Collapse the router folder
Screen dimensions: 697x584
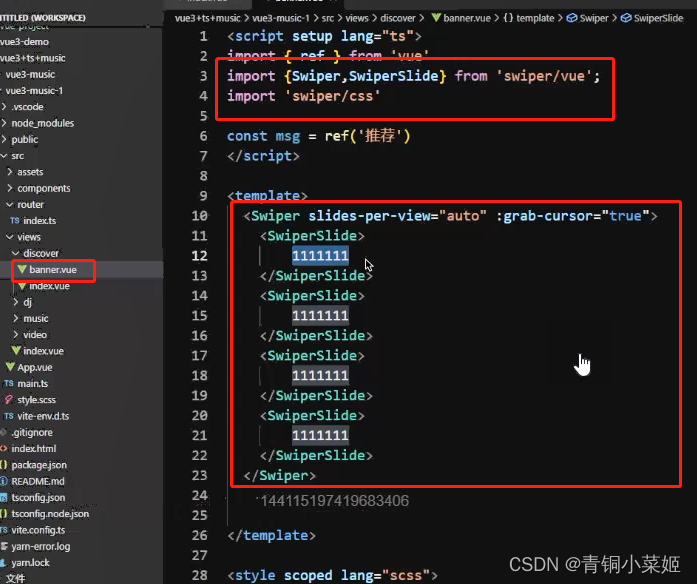coord(31,204)
